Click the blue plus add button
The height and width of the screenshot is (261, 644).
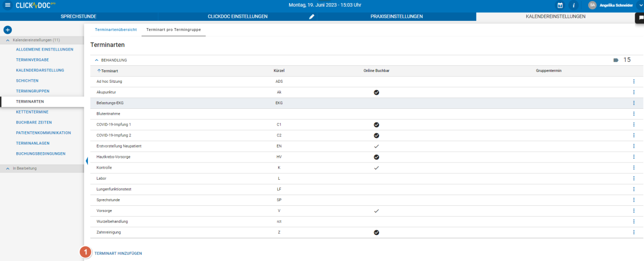(7, 30)
